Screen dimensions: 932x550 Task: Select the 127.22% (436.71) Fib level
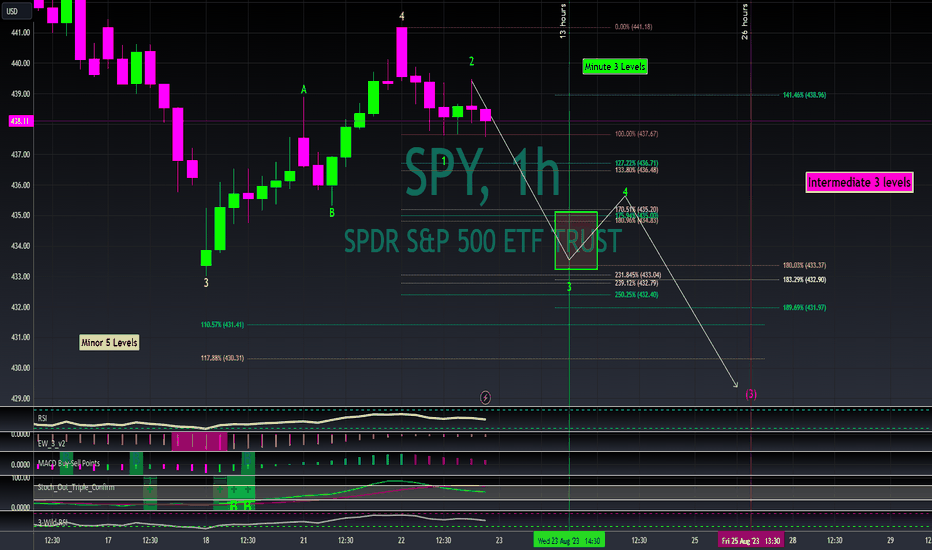pyautogui.click(x=637, y=162)
